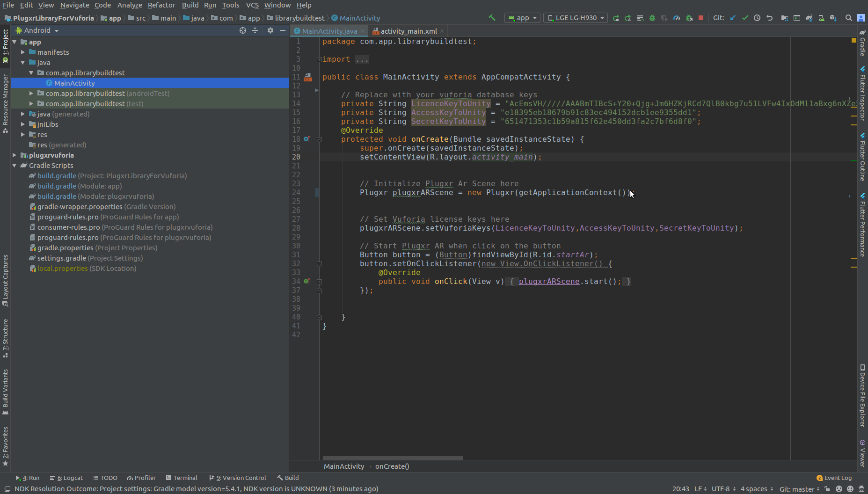
Task: Switch to activity_main.xml tab
Action: 408,31
